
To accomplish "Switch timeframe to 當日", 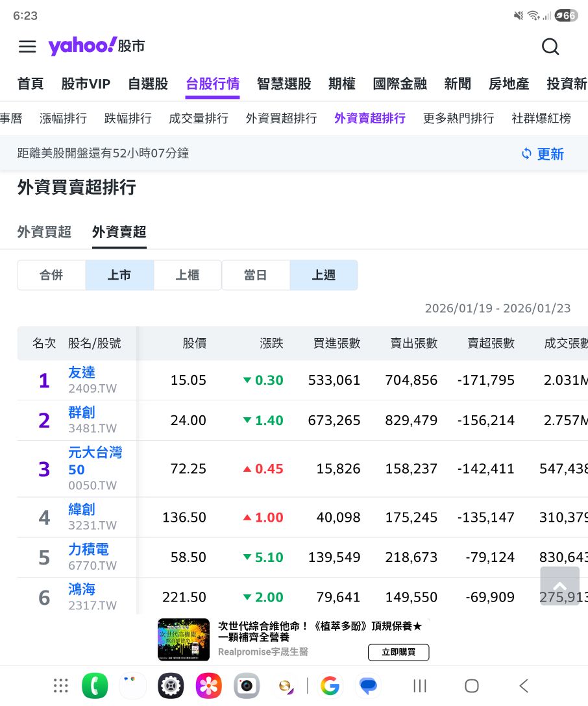I will pos(255,274).
